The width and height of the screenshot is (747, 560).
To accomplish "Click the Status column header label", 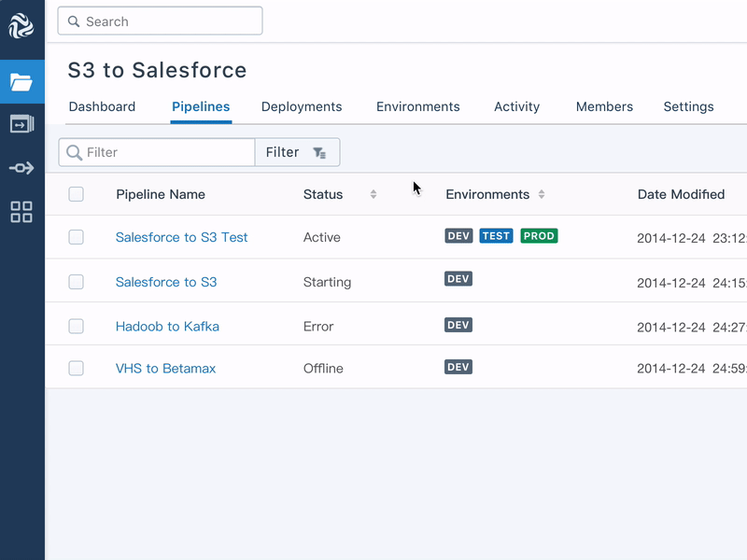I will point(323,194).
